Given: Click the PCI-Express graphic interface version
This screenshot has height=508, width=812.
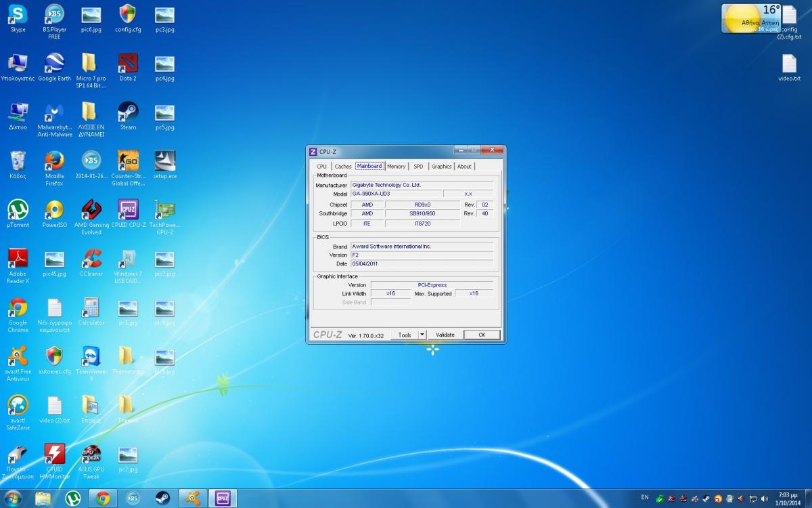Looking at the screenshot, I should coord(432,285).
